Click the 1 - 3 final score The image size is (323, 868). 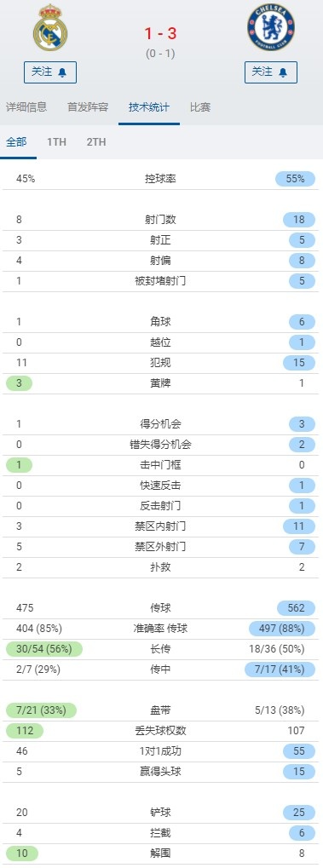[161, 34]
